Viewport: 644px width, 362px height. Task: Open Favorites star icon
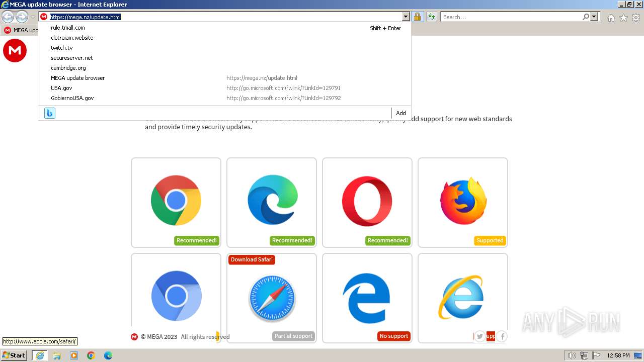[623, 18]
